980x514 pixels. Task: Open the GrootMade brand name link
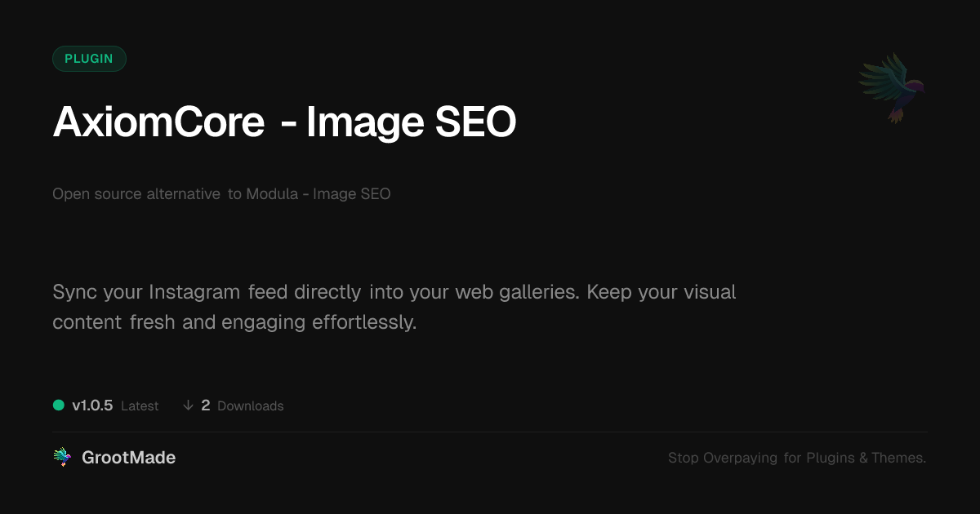[x=128, y=458]
